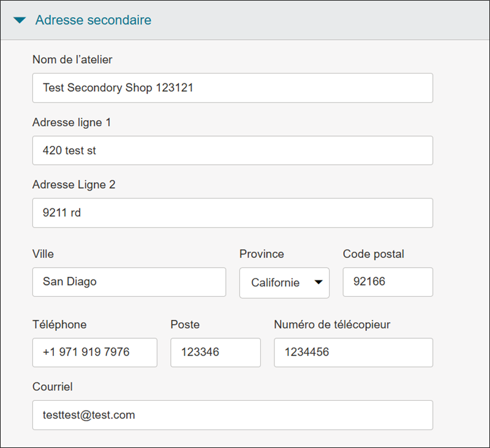Click the Nom de l'atelier text field
This screenshot has width=490, height=448.
tap(232, 88)
